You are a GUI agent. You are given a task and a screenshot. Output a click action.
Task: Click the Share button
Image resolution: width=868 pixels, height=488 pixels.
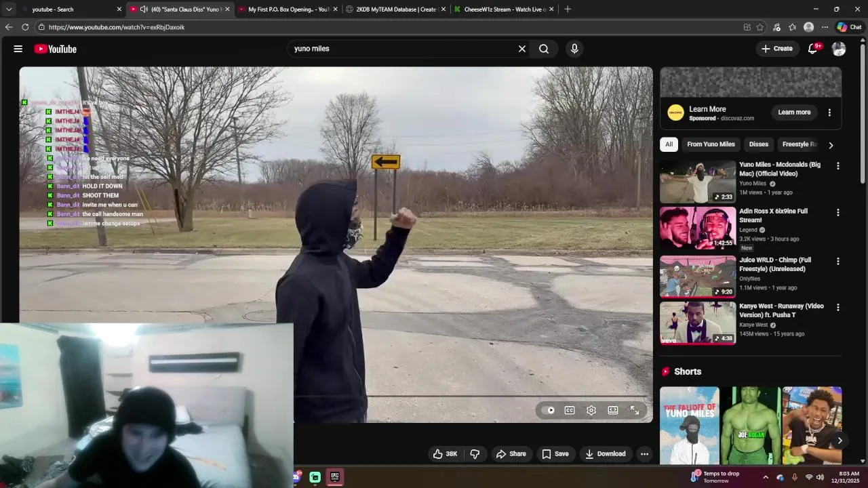[x=511, y=454]
